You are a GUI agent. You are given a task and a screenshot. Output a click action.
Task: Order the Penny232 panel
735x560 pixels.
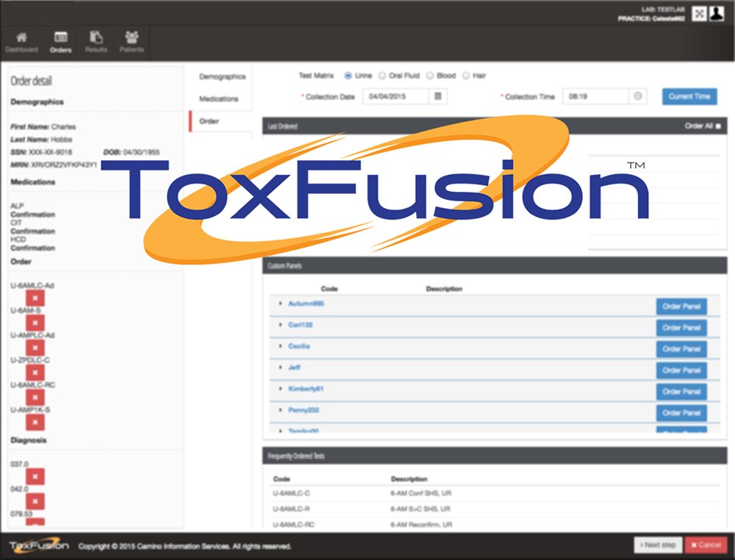(x=681, y=413)
